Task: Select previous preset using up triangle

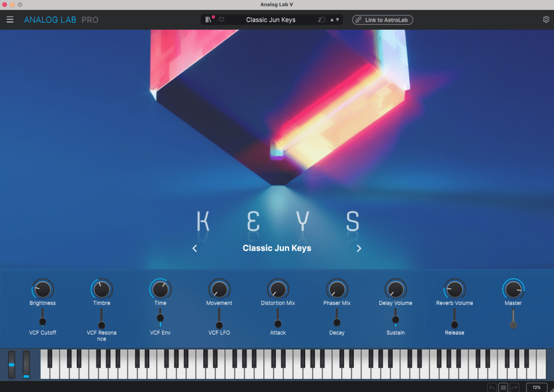Action: pos(332,19)
